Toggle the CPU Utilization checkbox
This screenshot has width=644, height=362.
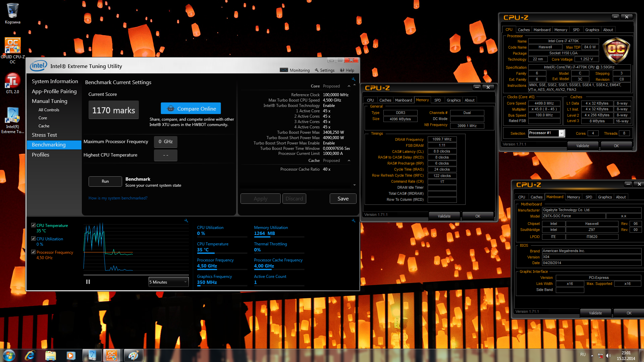33,239
